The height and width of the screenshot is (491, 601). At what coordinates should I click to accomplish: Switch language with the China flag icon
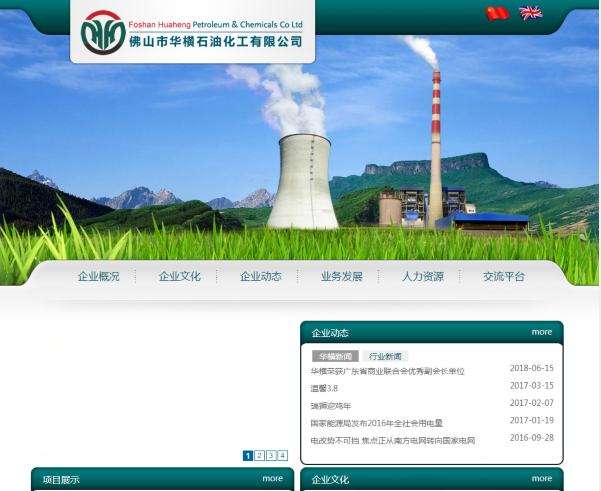point(497,13)
